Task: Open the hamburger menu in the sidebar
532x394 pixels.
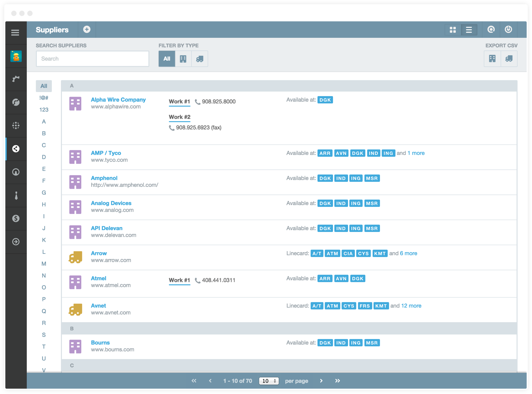Action: (x=15, y=33)
